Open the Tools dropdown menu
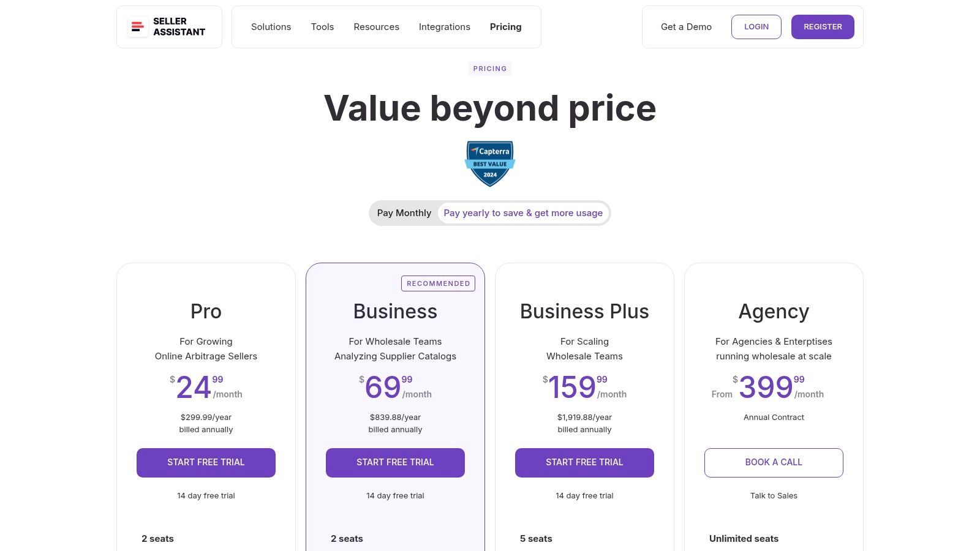The height and width of the screenshot is (551, 980). [322, 27]
